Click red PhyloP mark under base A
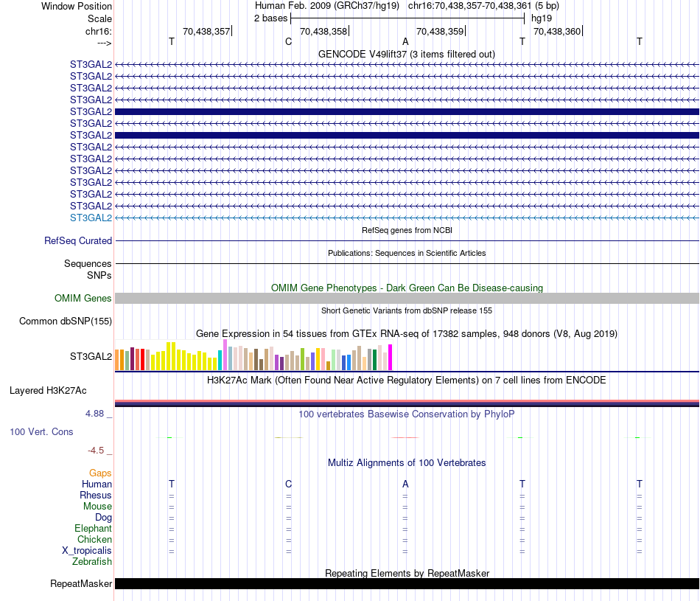 [405, 437]
